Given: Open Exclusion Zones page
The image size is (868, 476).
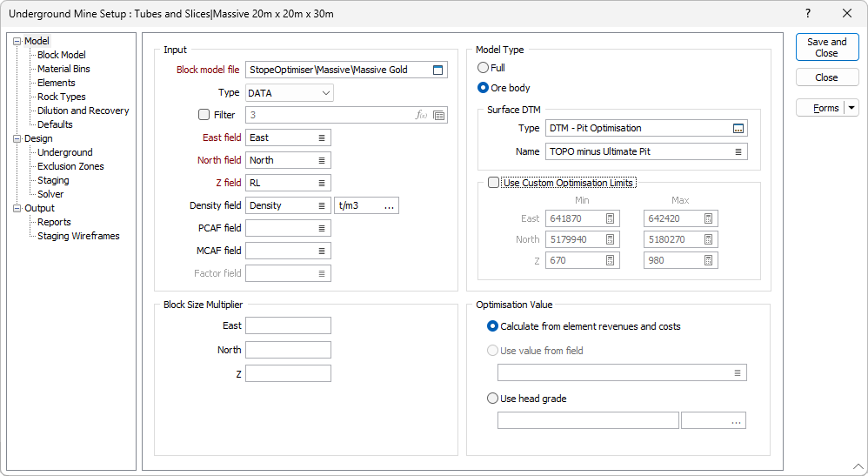Looking at the screenshot, I should (70, 166).
